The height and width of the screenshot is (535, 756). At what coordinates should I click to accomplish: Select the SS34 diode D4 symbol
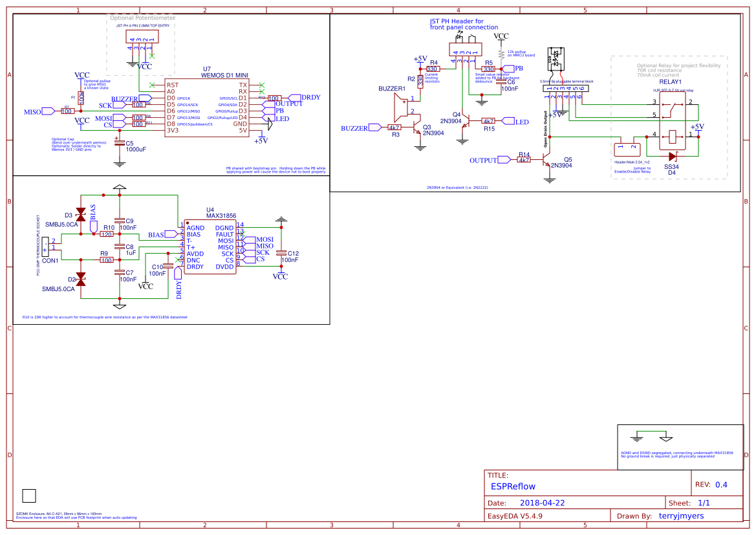[672, 157]
